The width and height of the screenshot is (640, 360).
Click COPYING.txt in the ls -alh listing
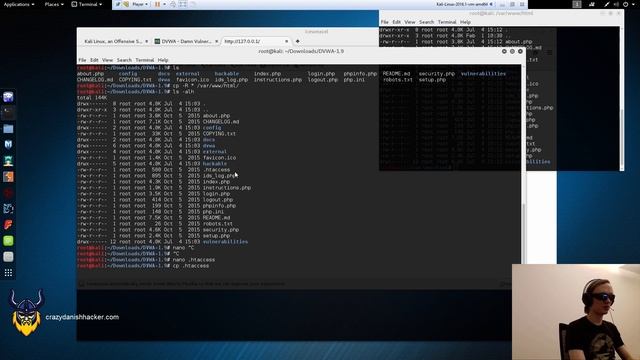coord(219,133)
